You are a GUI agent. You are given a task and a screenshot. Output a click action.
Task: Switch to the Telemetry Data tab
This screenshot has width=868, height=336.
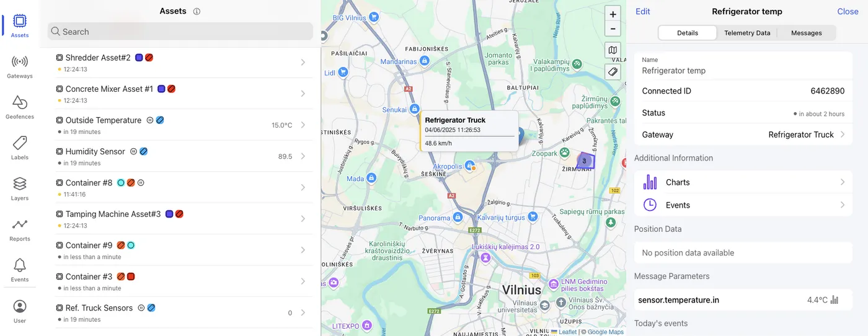(x=747, y=33)
